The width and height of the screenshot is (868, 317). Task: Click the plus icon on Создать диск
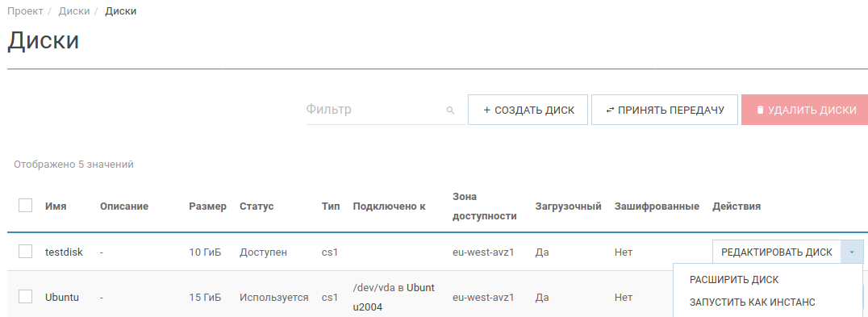pyautogui.click(x=486, y=110)
